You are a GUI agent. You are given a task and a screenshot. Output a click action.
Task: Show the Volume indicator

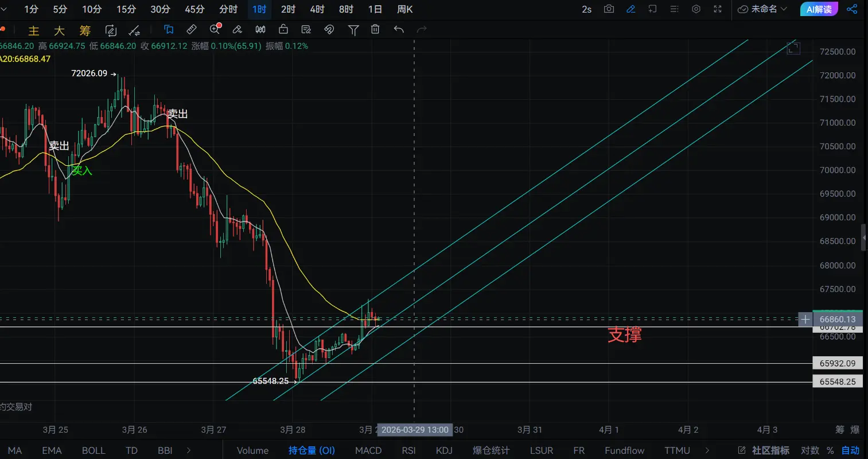tap(252, 450)
